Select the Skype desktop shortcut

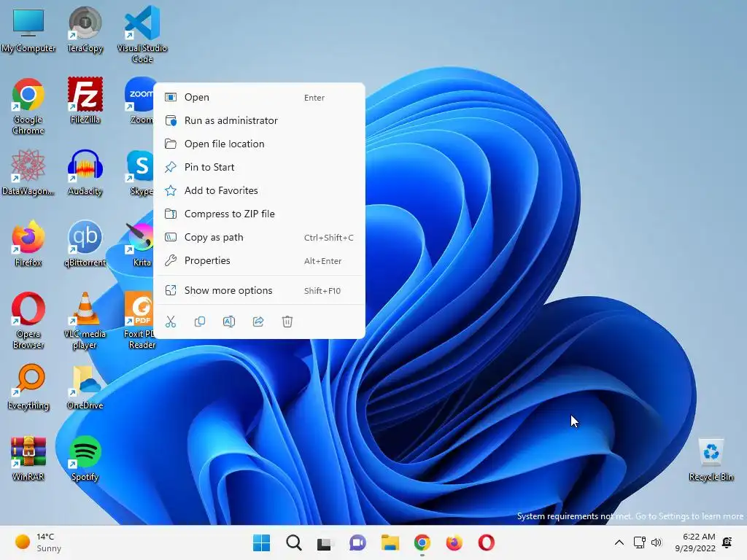[x=141, y=172]
